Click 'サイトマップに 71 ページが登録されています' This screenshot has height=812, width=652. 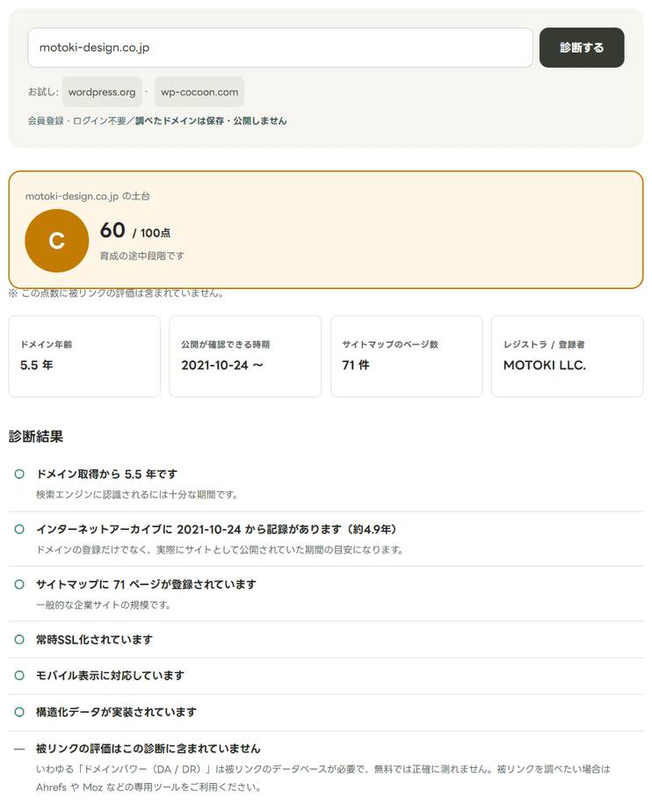(146, 584)
